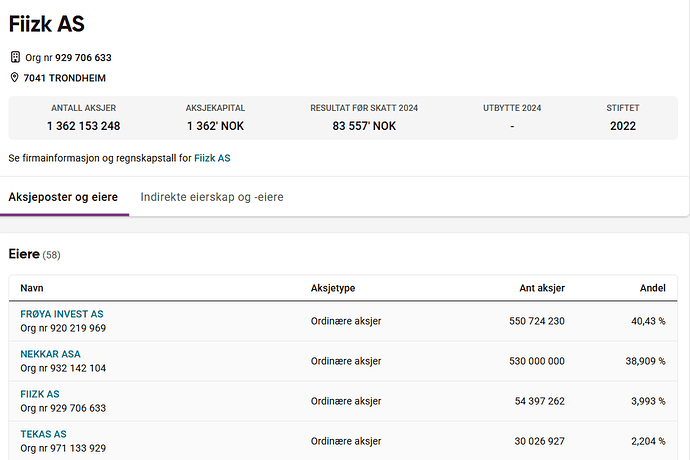Select Org nr 932 142 104

pyautogui.click(x=63, y=368)
